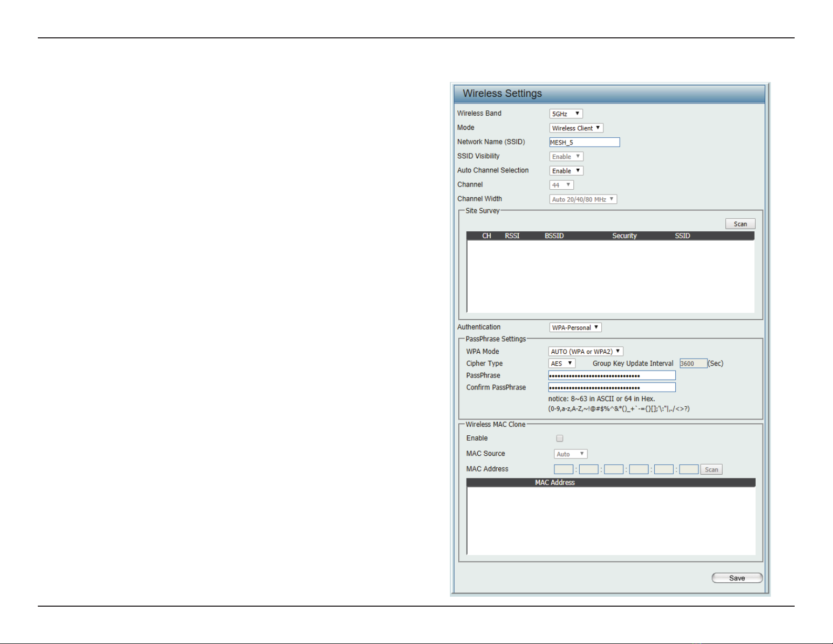Image resolution: width=833 pixels, height=644 pixels.
Task: Enable the Wireless MAC Clone checkbox
Action: [x=560, y=438]
